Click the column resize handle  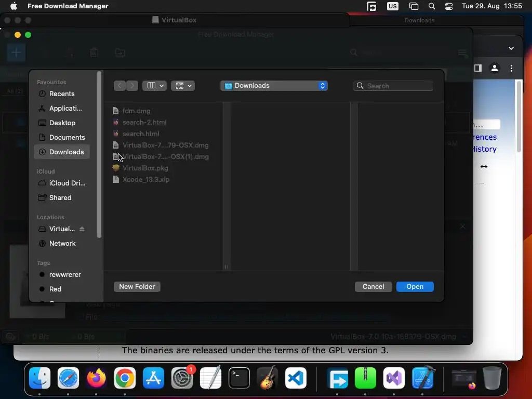pyautogui.click(x=227, y=267)
